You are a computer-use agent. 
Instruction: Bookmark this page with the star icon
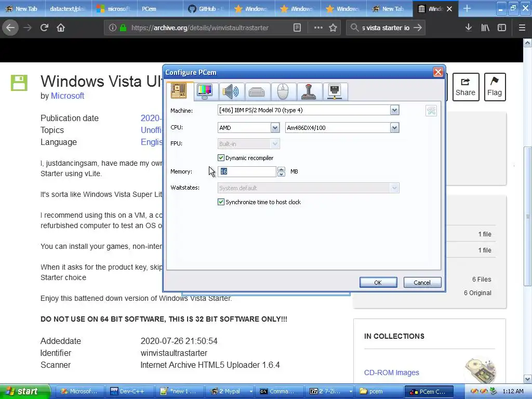click(333, 28)
